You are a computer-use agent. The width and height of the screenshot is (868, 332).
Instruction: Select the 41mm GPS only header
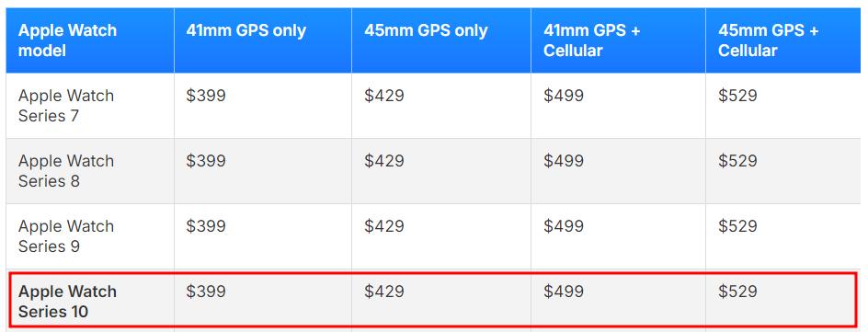[246, 30]
